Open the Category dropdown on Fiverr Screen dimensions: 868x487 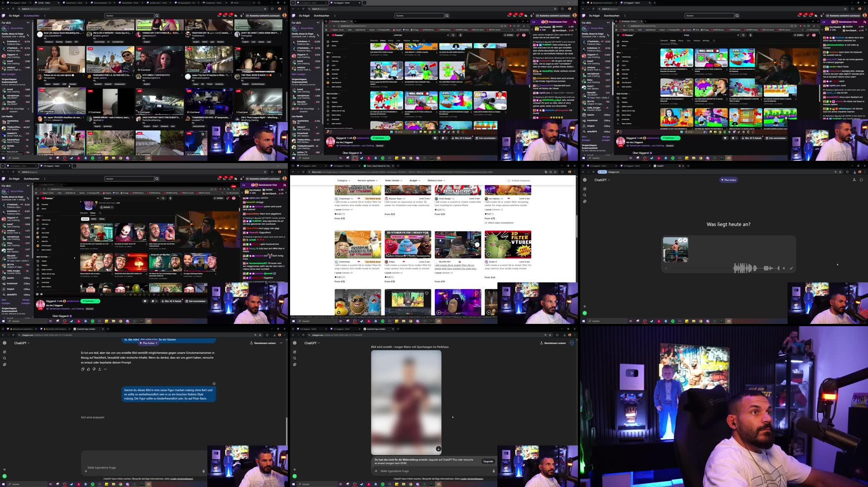pos(344,180)
